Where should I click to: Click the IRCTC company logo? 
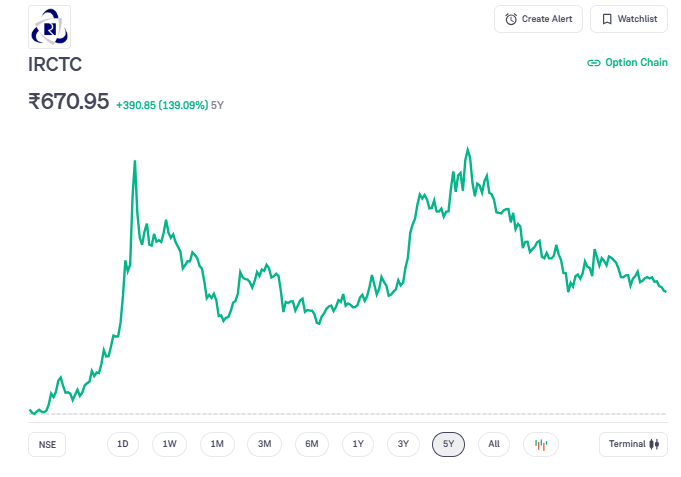[x=50, y=27]
